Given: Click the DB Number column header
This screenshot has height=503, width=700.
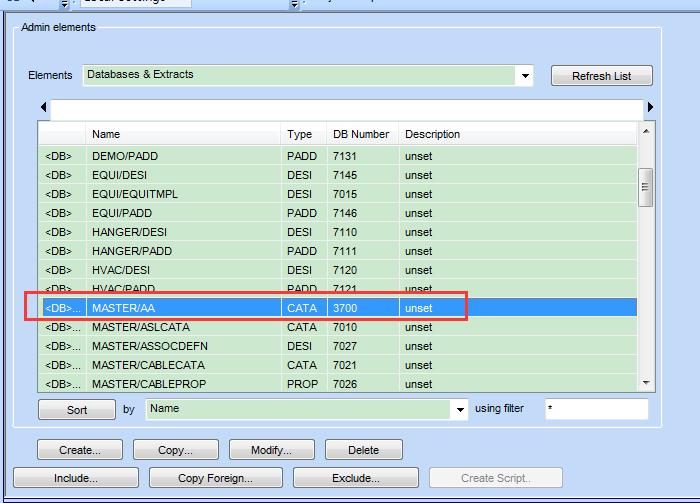Looking at the screenshot, I should click(361, 134).
